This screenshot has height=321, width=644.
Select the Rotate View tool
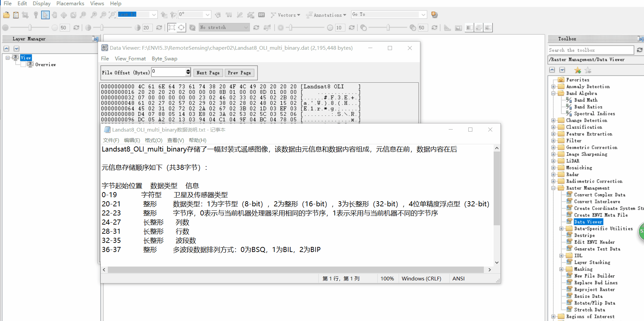(73, 15)
